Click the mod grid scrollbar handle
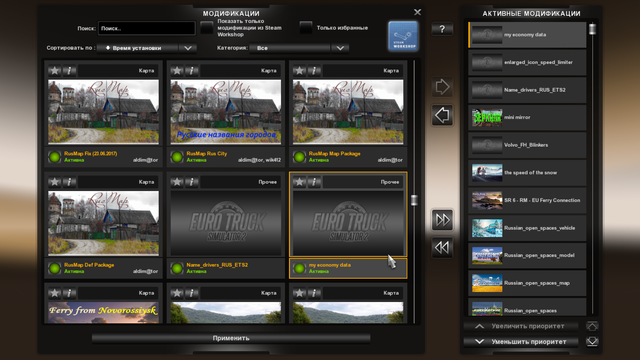This screenshot has height=360, width=640. 414,200
